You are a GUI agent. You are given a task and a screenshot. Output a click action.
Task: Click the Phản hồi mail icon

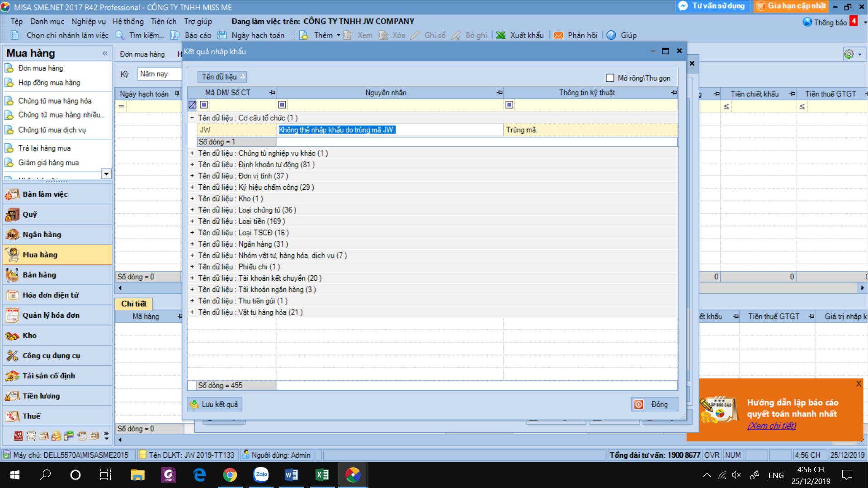click(559, 35)
